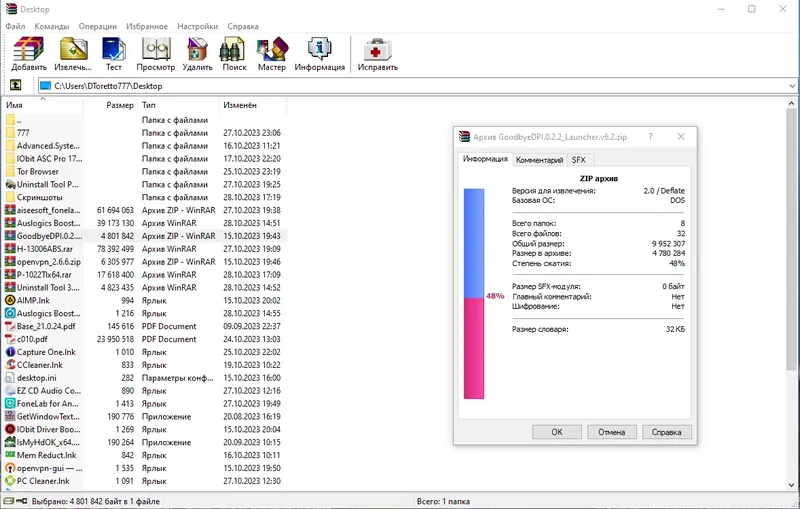
Task: Select the Base_21.0.24.pdf file
Action: 145,326
